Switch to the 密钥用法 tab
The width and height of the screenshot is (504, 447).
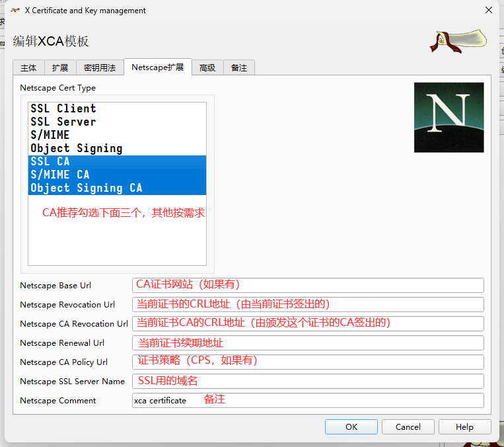(x=100, y=67)
